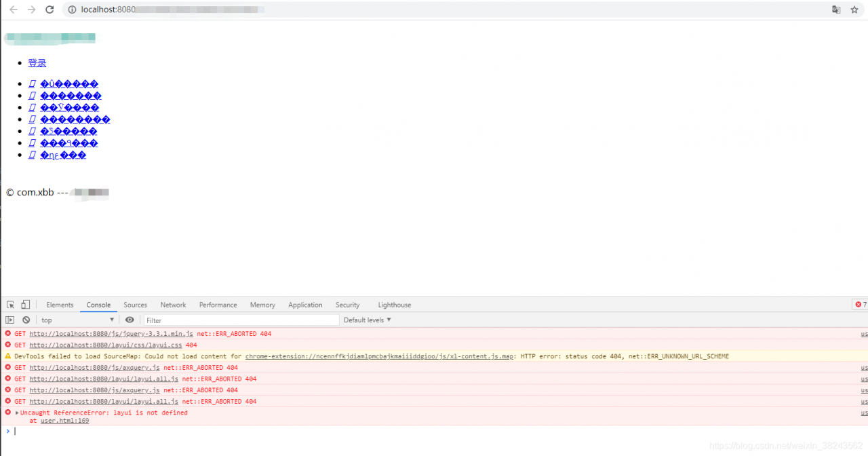Go back with the browser back arrow
The width and height of the screenshot is (868, 456).
tap(14, 9)
